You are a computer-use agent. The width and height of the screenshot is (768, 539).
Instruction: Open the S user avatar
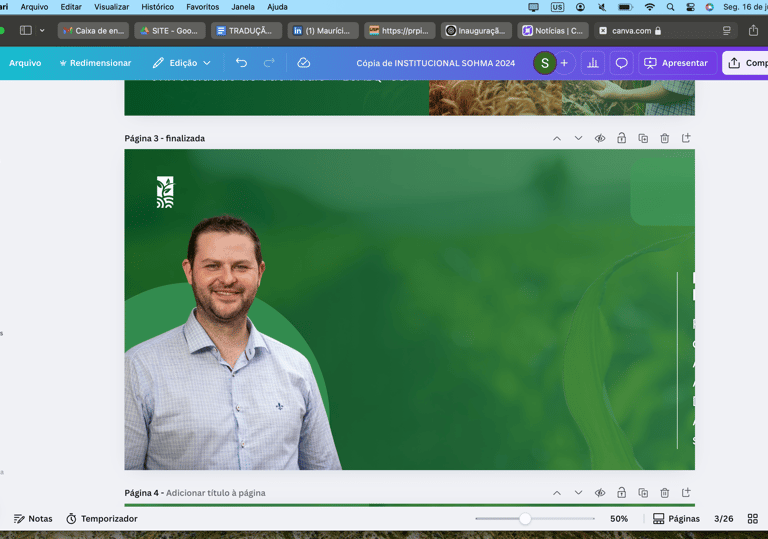(545, 63)
